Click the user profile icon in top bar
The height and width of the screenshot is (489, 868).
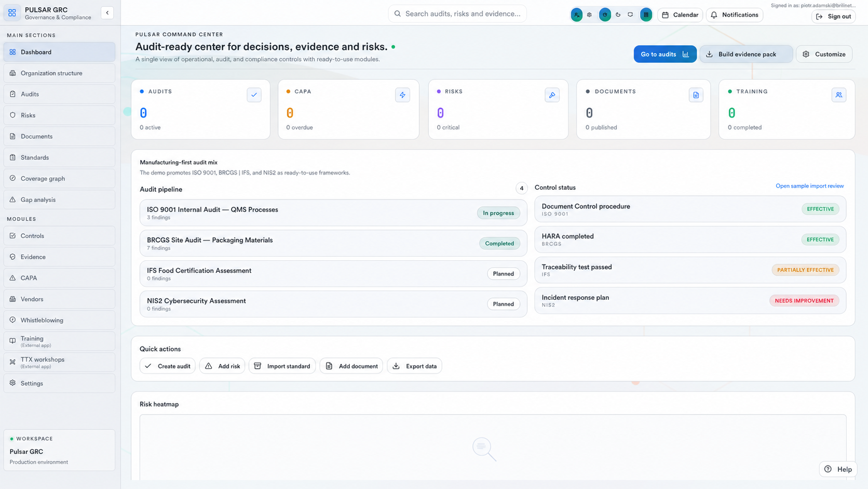pyautogui.click(x=576, y=15)
